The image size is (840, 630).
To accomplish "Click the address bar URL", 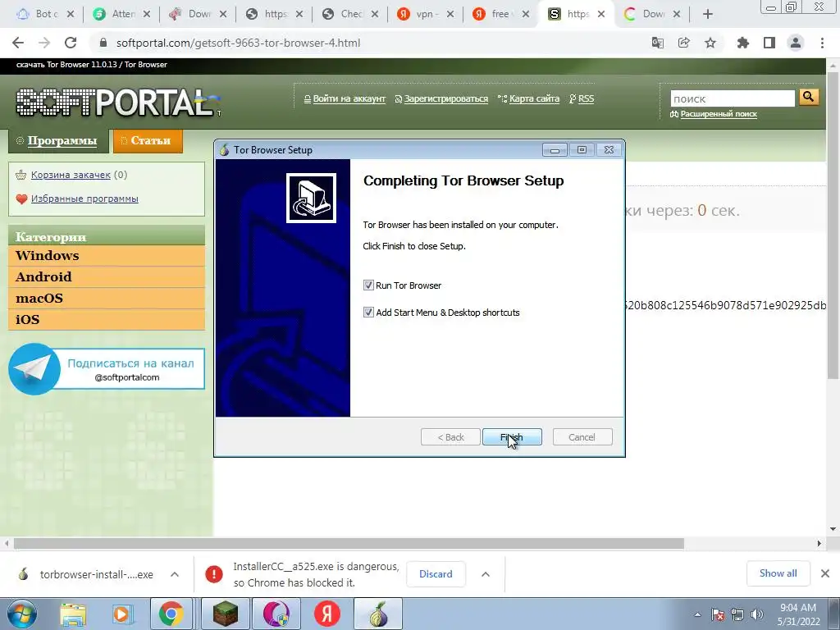I will point(238,43).
